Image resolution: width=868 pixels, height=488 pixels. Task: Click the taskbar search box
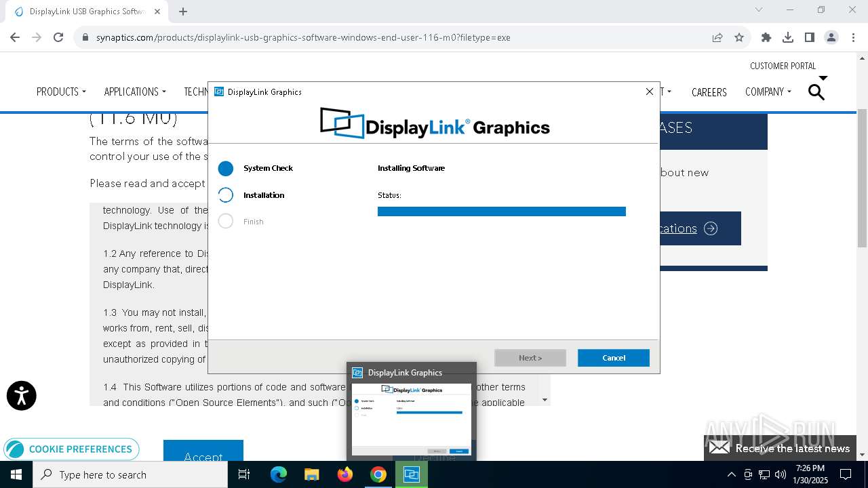[130, 474]
